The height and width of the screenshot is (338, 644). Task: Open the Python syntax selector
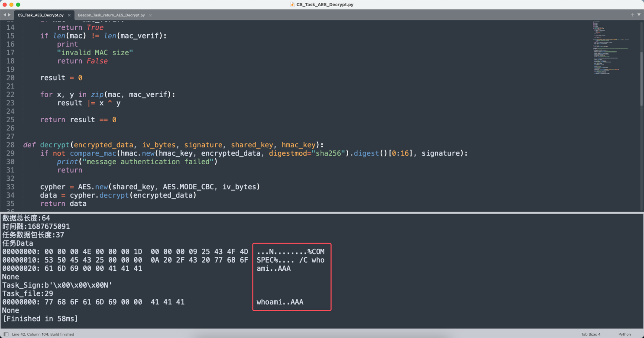click(x=625, y=334)
